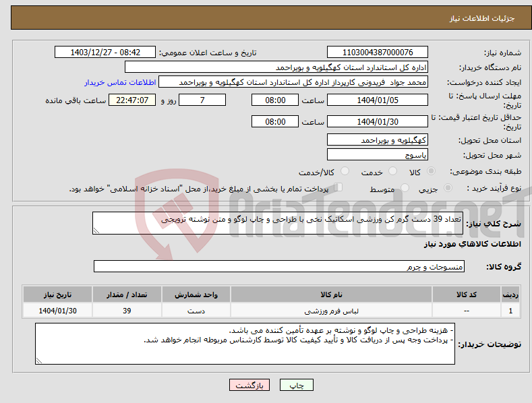Click the کد کالا column header
The image size is (532, 403).
coord(467,294)
